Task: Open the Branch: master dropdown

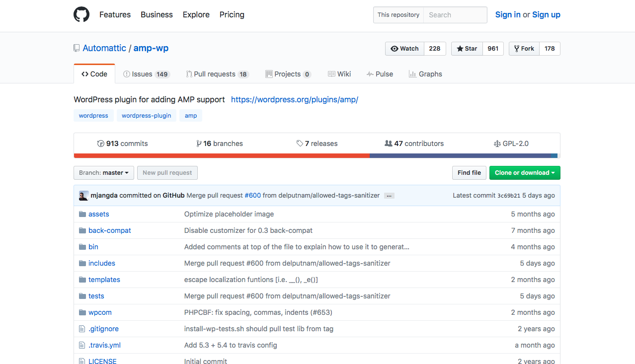Action: [x=104, y=173]
